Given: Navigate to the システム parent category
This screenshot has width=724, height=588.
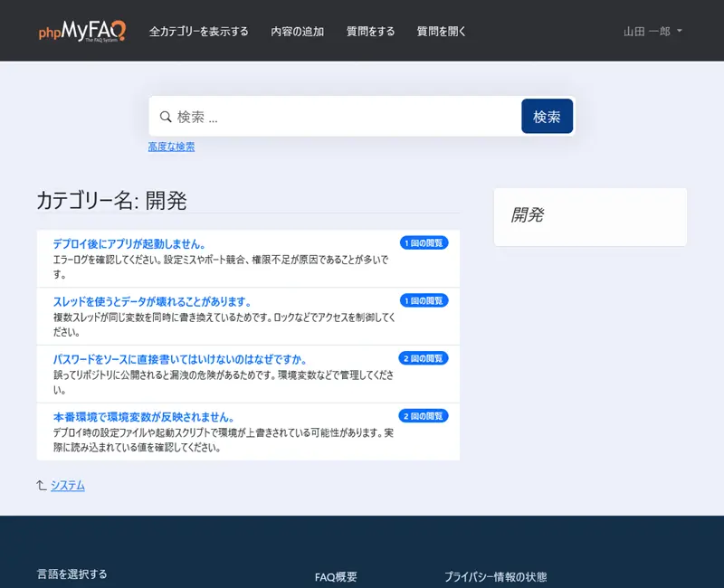Looking at the screenshot, I should (x=68, y=486).
